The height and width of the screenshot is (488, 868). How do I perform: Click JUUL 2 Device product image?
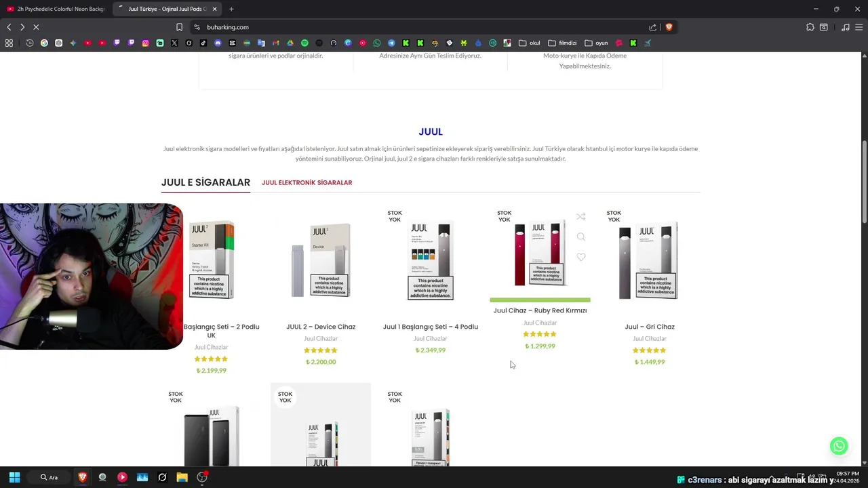pyautogui.click(x=321, y=261)
